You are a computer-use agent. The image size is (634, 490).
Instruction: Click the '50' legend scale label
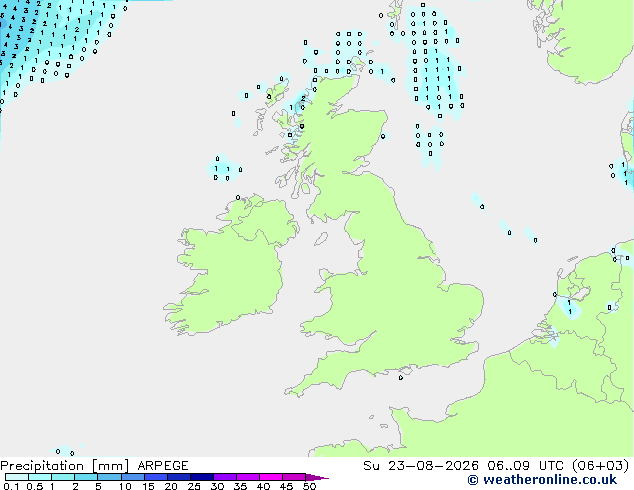309,486
